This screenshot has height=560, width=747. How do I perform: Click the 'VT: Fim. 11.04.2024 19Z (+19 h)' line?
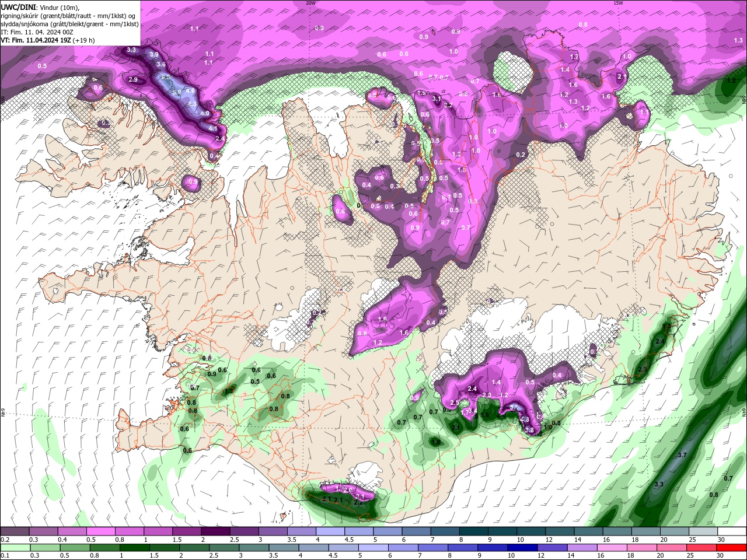tap(48, 40)
